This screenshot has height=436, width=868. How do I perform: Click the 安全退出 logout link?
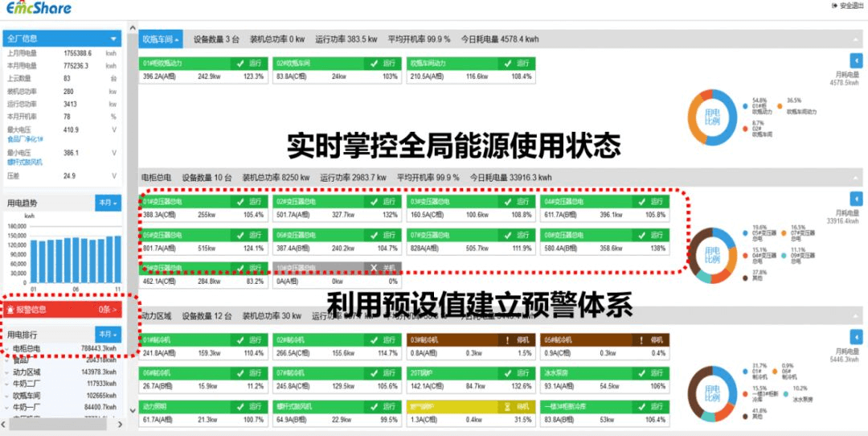848,6
